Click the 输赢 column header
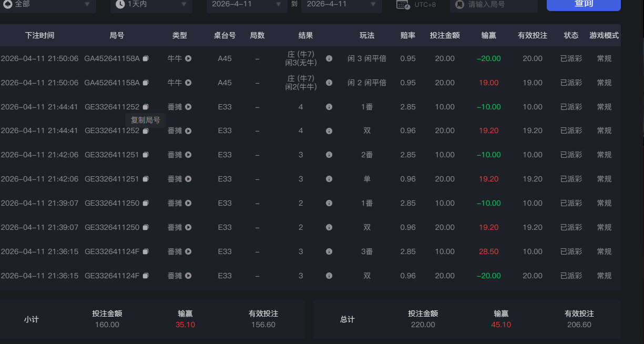Image resolution: width=644 pixels, height=344 pixels. (x=488, y=35)
